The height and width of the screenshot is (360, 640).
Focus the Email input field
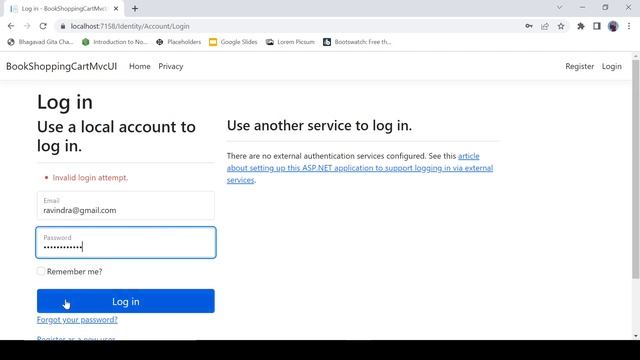point(126,206)
